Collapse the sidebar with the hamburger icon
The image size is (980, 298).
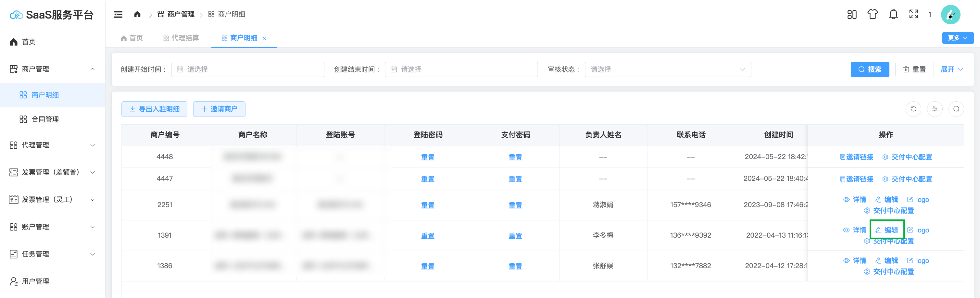point(118,14)
